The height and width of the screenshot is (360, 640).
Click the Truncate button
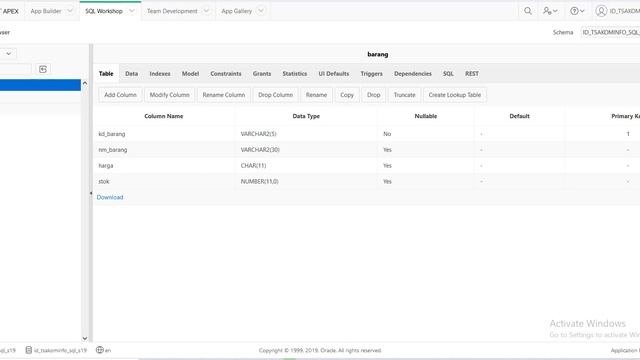pos(404,95)
